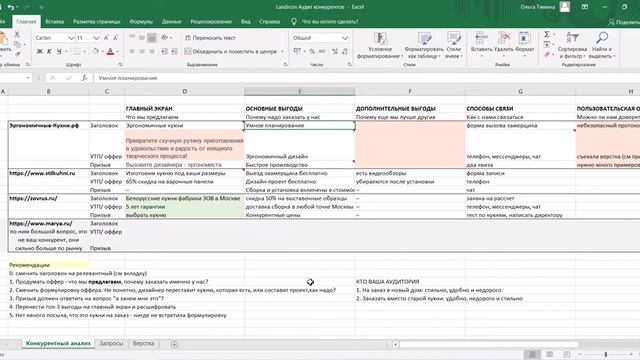Switch to page layout view icon
Viewport: 640px width, 360px height.
(x=549, y=354)
